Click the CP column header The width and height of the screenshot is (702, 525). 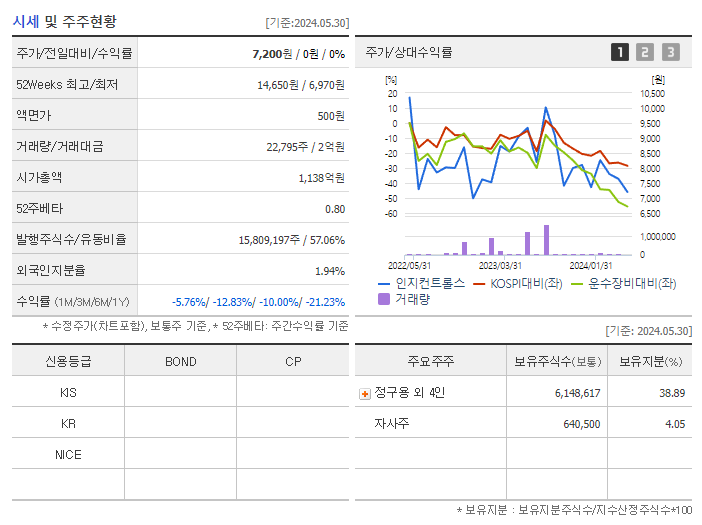point(293,361)
